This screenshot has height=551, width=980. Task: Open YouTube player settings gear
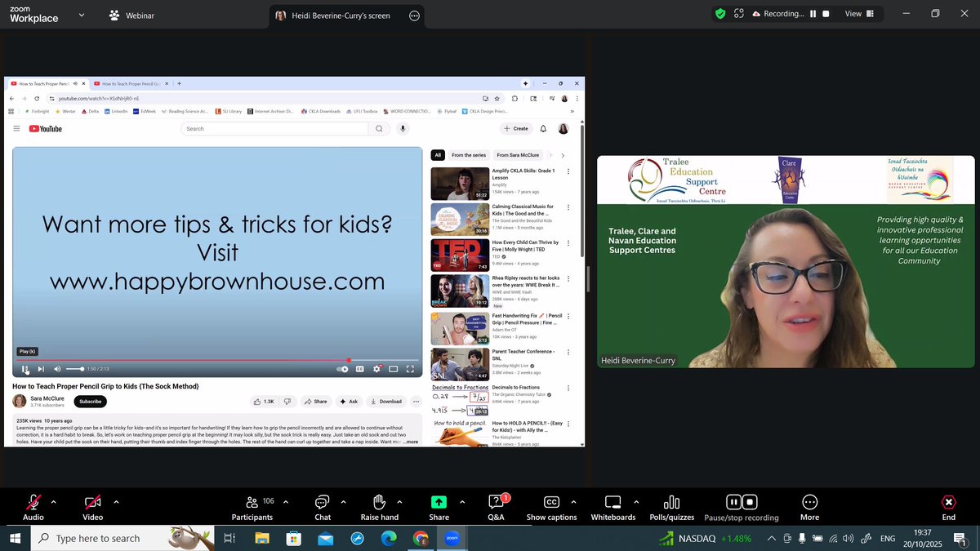376,369
